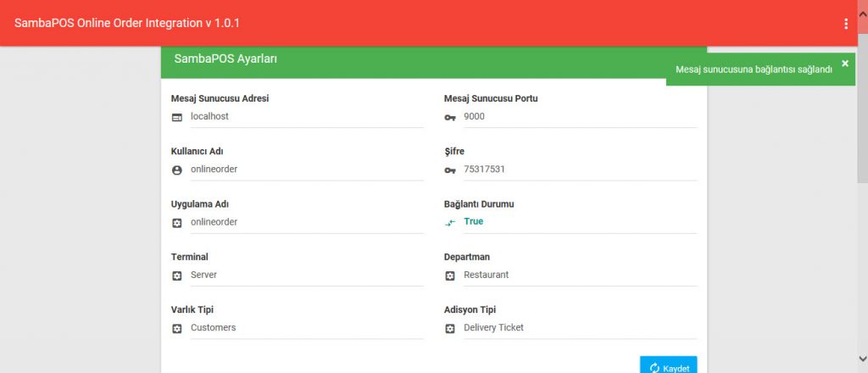Open the three-dot menu in the red header
Viewport: 868px width, 373px height.
[846, 24]
